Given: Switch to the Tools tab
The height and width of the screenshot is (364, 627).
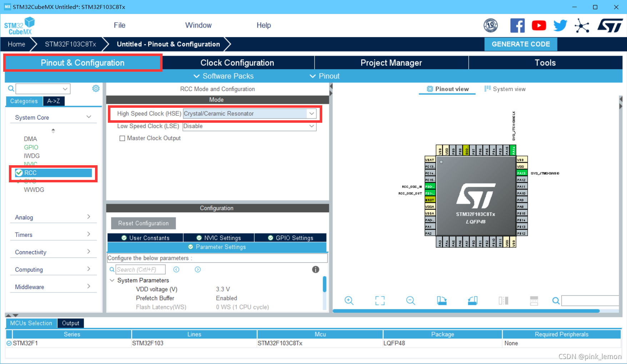Looking at the screenshot, I should click(545, 63).
